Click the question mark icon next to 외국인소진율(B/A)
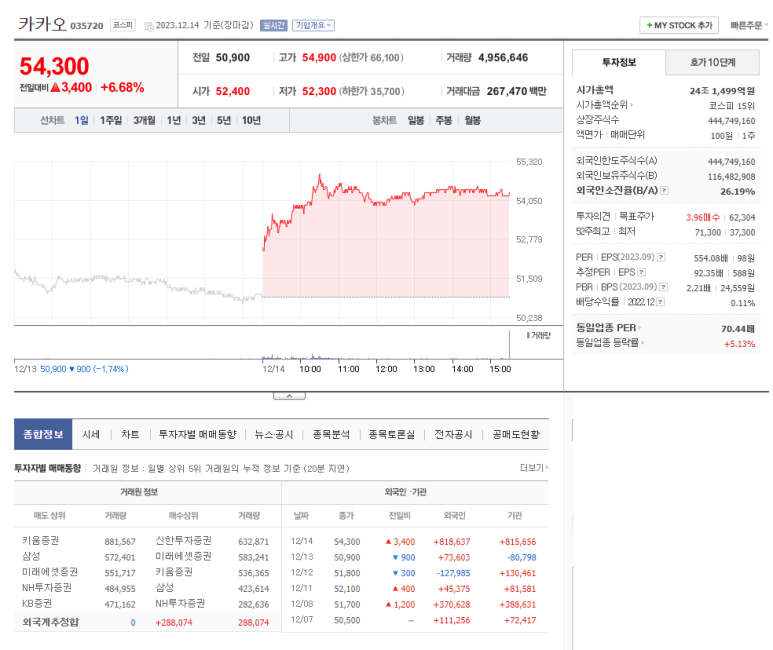 665,190
